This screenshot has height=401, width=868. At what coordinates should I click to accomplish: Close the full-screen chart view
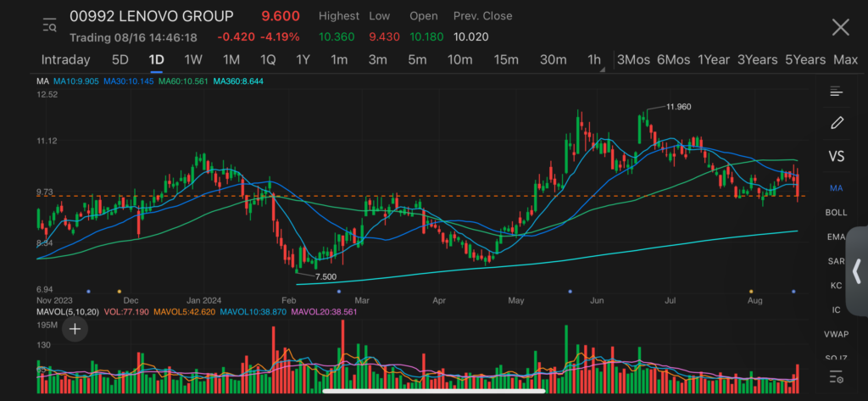click(840, 27)
